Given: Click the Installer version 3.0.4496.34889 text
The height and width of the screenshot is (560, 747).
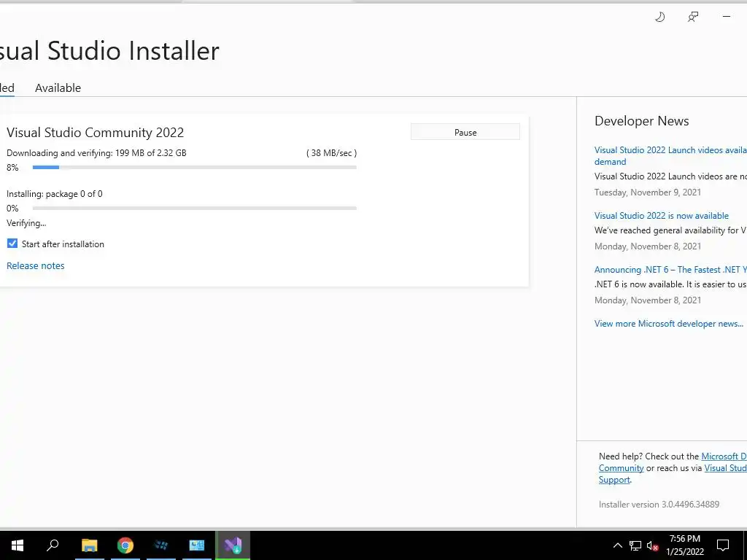Looking at the screenshot, I should tap(659, 505).
